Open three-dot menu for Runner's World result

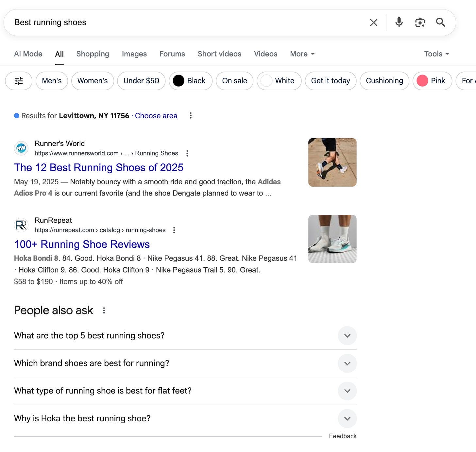[x=187, y=153]
